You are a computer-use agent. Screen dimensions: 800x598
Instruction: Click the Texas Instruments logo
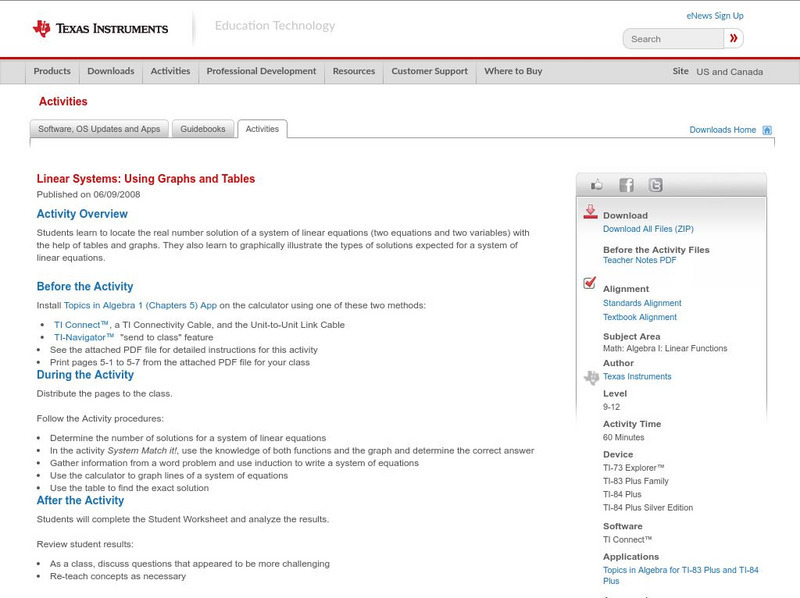point(100,29)
